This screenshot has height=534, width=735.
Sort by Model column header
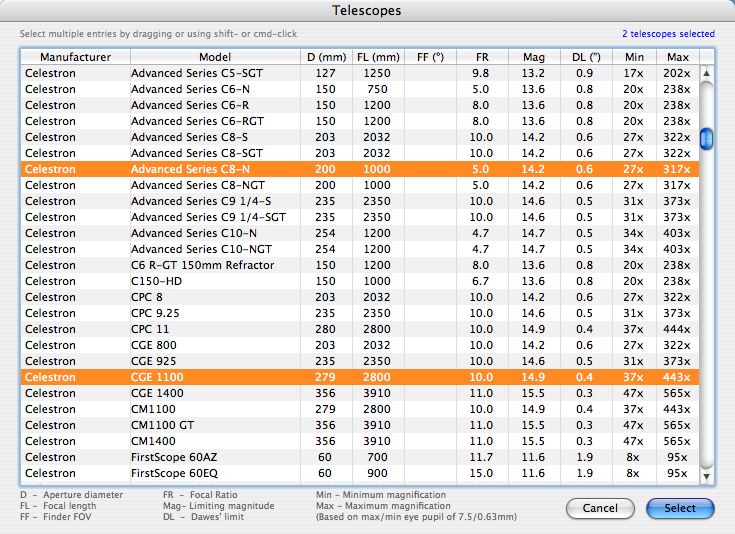(x=215, y=57)
